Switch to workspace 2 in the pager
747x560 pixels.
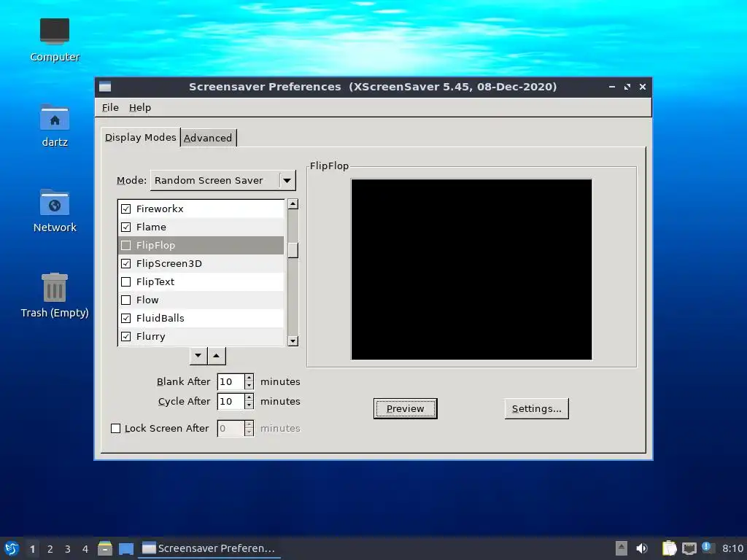point(50,549)
